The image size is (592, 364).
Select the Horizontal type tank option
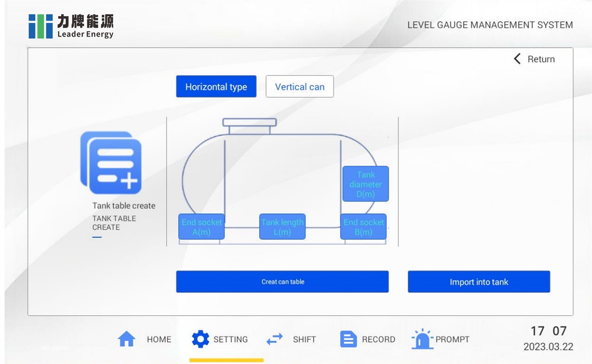tap(216, 87)
